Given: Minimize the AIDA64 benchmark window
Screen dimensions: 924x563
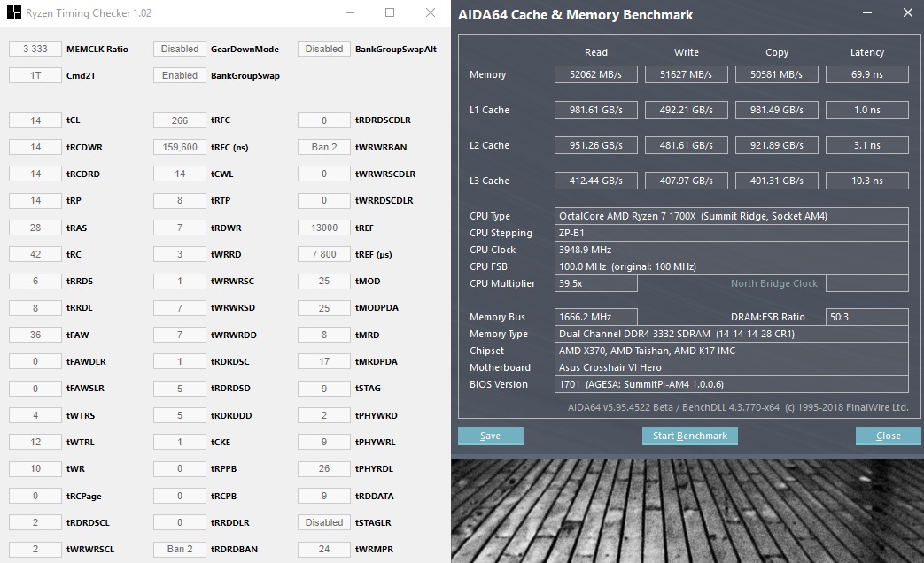Looking at the screenshot, I should pyautogui.click(x=866, y=12).
